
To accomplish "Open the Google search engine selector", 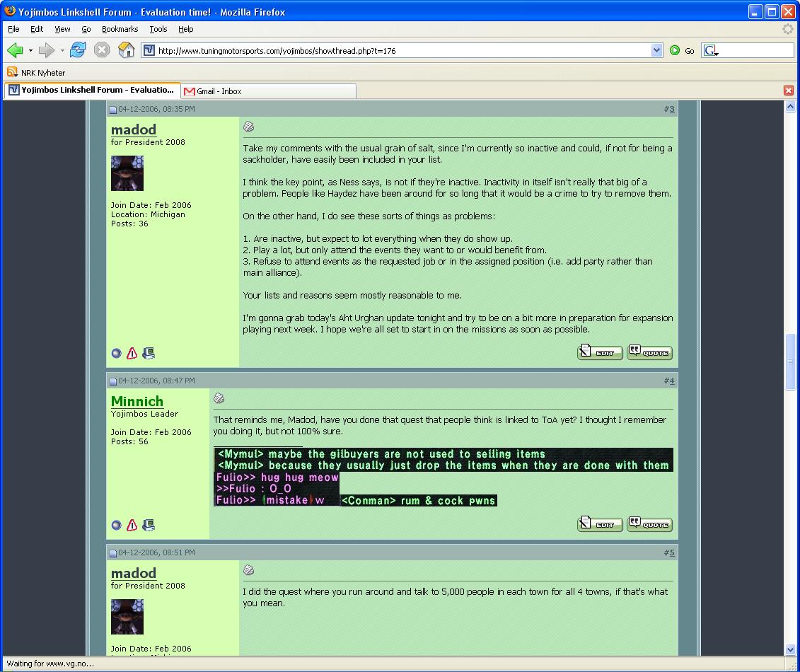I will coord(711,50).
